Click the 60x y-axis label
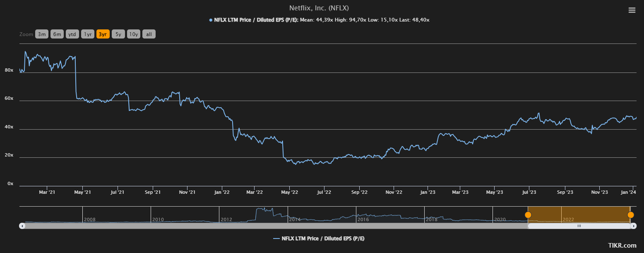644x253 pixels. coord(9,99)
